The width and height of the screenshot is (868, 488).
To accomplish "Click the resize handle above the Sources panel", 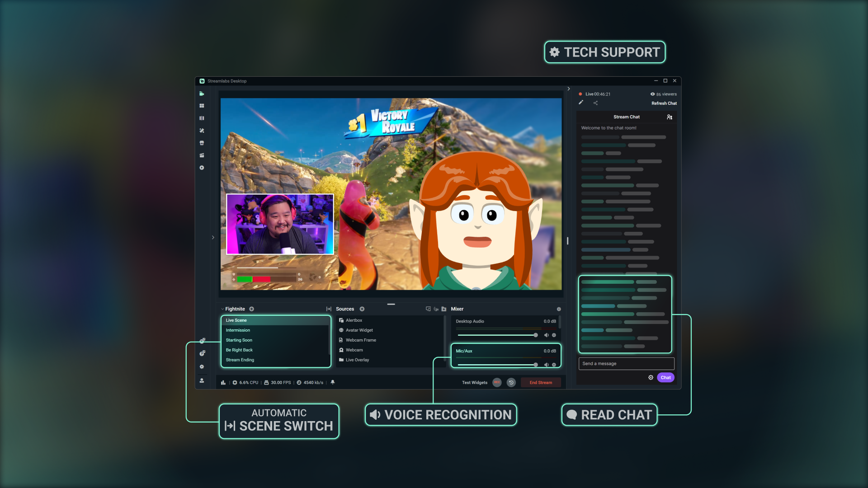I will tap(391, 304).
